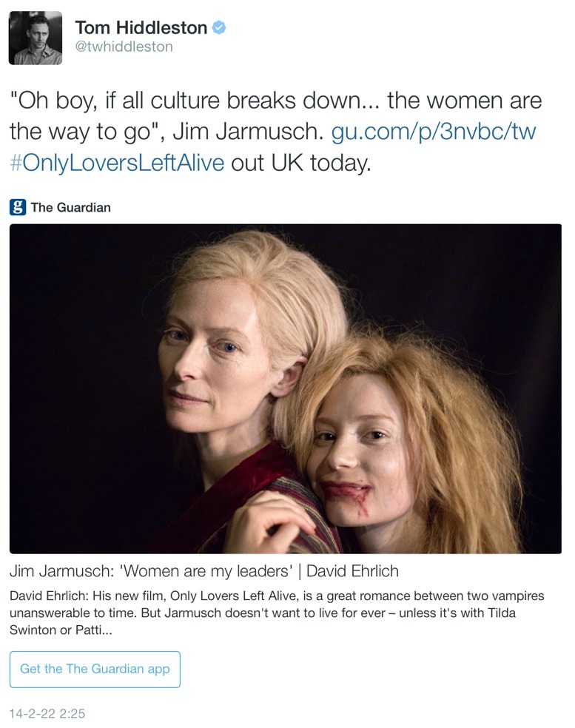Select The Guardian source label
This screenshot has width=575, height=728.
coord(70,208)
